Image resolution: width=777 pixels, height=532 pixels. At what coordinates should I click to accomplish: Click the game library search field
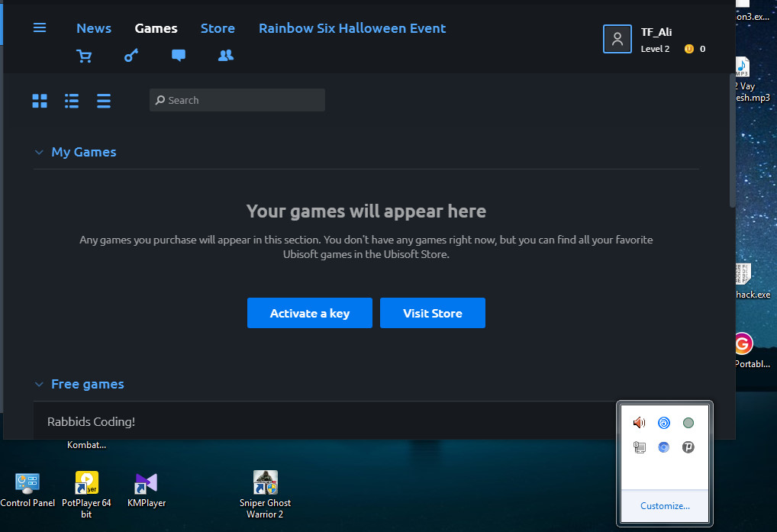237,100
